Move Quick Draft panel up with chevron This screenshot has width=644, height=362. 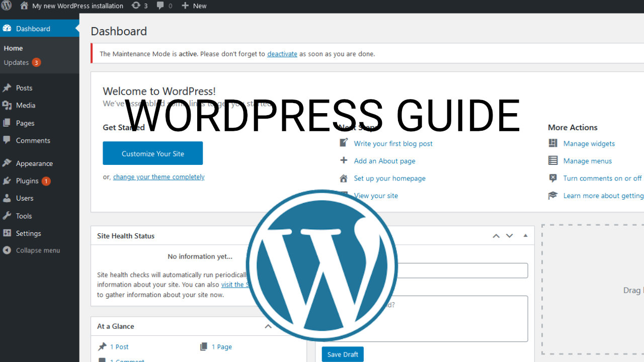[496, 236]
